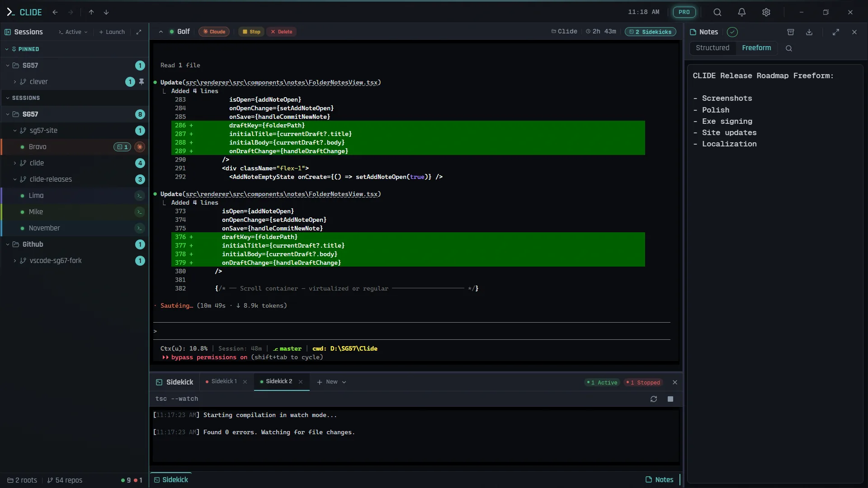Click the Claude button in session header
Screen dimensions: 868x488
coord(214,32)
